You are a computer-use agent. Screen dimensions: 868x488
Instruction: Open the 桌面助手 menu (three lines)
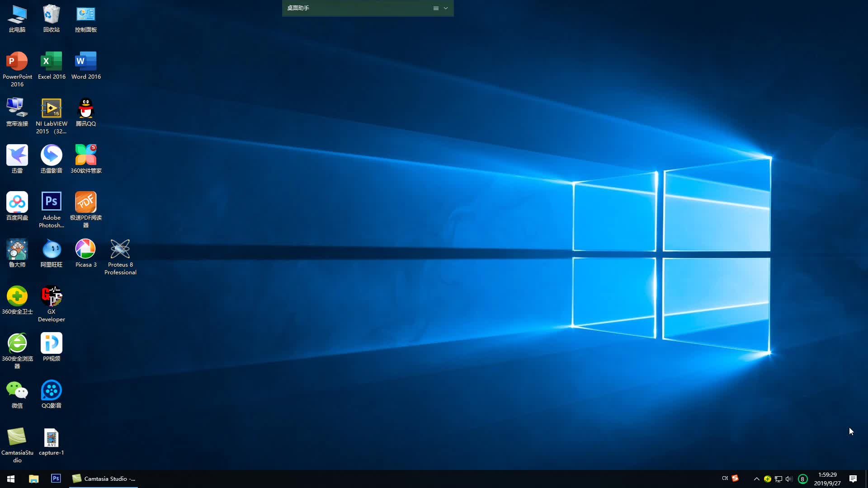coord(436,8)
